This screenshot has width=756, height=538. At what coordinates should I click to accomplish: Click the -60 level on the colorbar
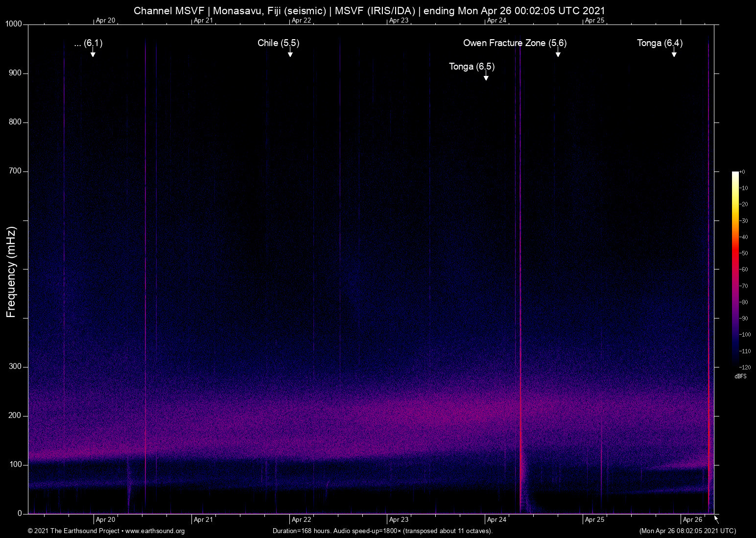tap(744, 269)
